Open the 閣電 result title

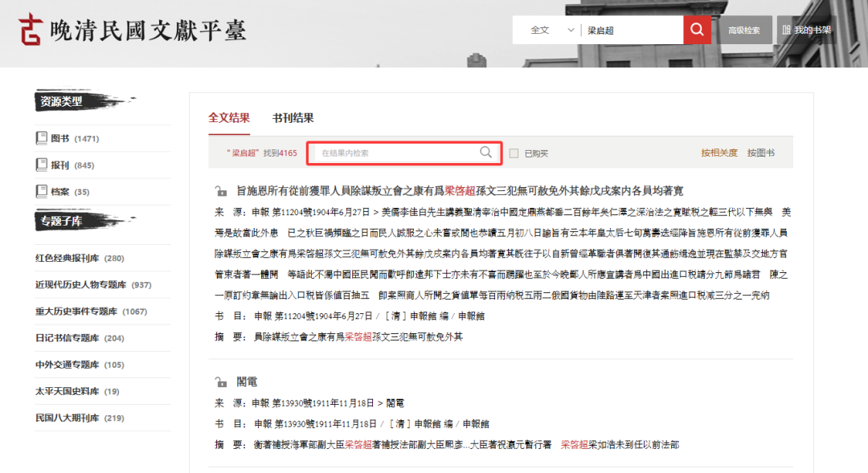(247, 382)
